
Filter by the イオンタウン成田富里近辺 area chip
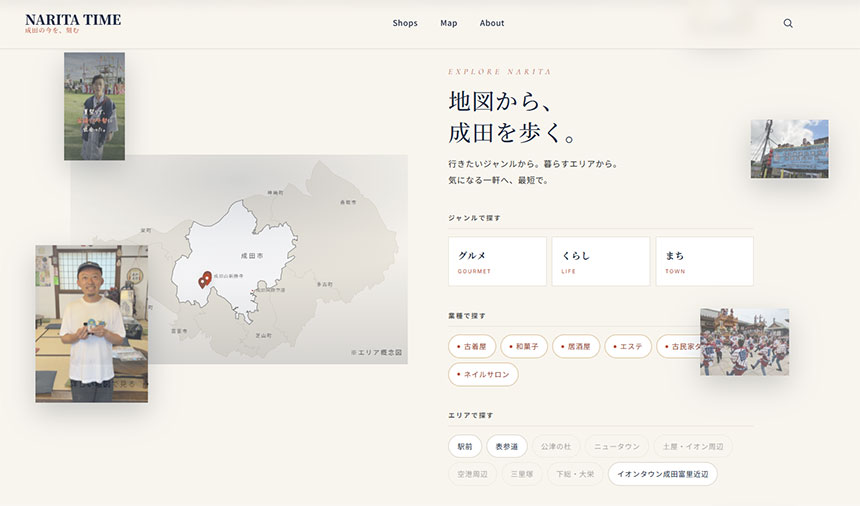pyautogui.click(x=663, y=474)
